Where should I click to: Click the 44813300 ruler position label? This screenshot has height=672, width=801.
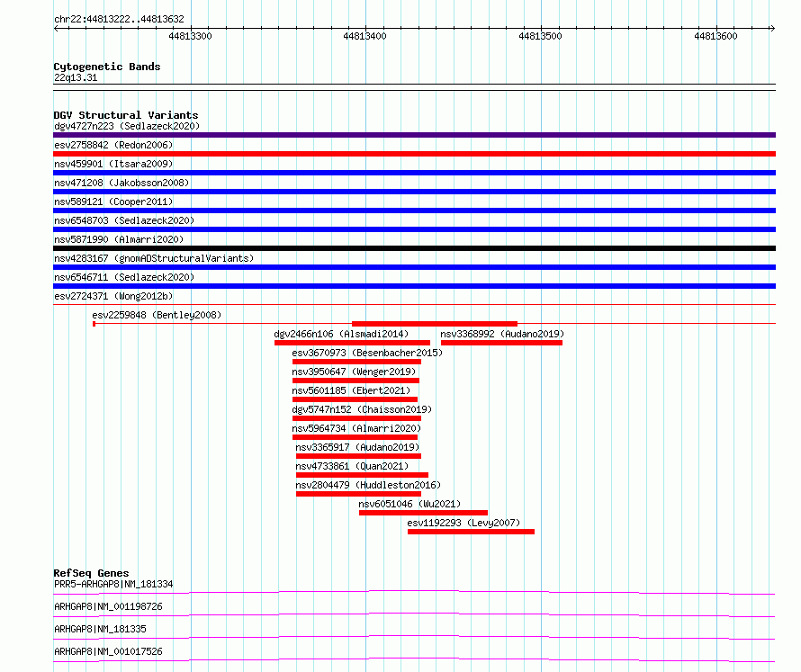click(190, 36)
